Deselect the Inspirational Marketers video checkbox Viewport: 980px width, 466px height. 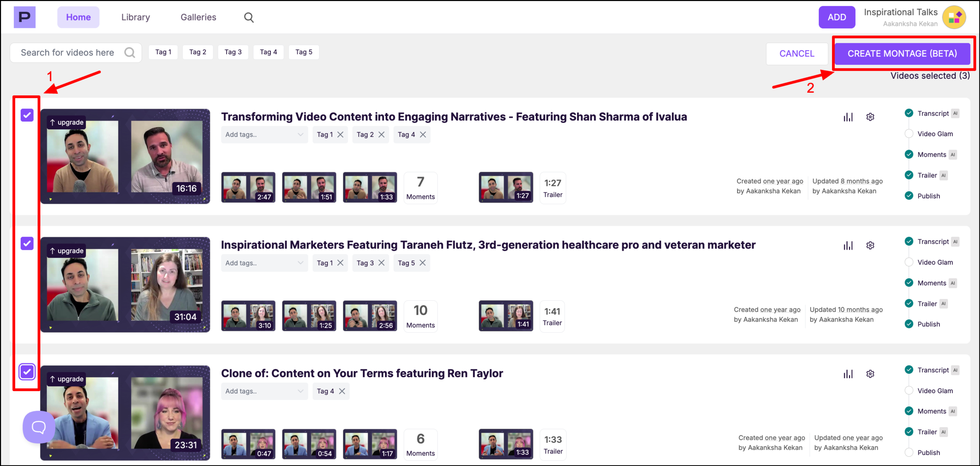tap(27, 243)
